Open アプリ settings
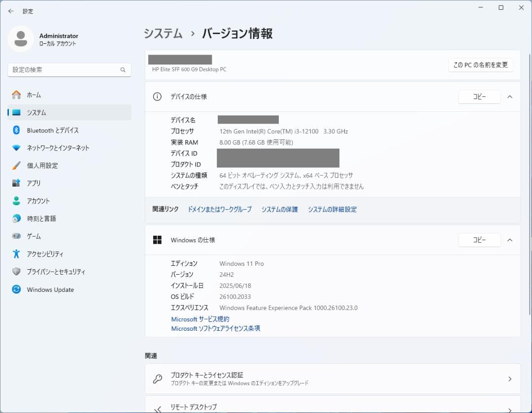Viewport: 532px width, 413px height. [x=35, y=183]
